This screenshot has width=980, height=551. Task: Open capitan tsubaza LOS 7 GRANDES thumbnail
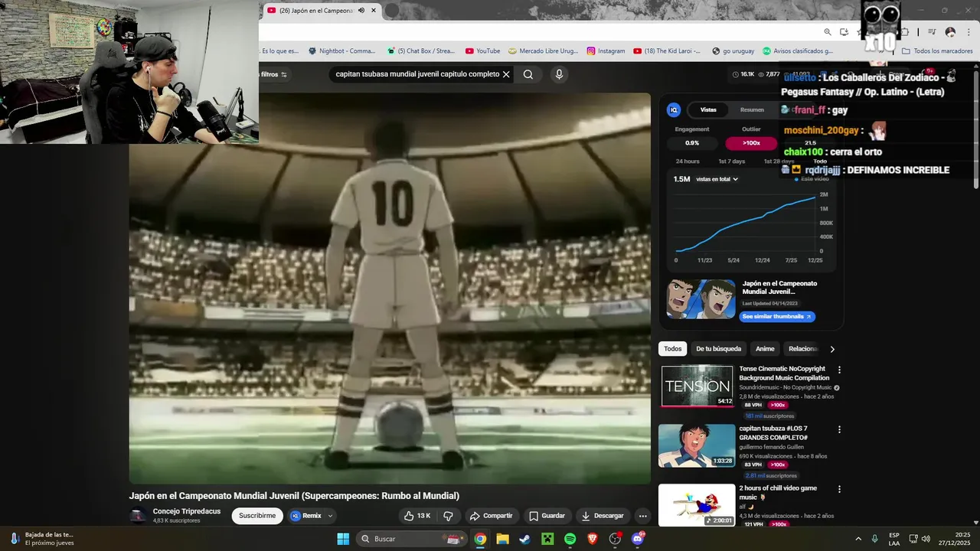click(x=697, y=445)
